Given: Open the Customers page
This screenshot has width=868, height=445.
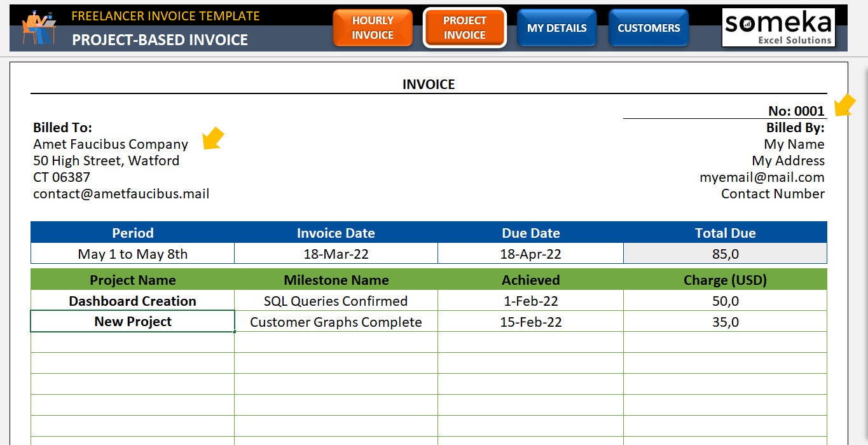Looking at the screenshot, I should tap(649, 28).
